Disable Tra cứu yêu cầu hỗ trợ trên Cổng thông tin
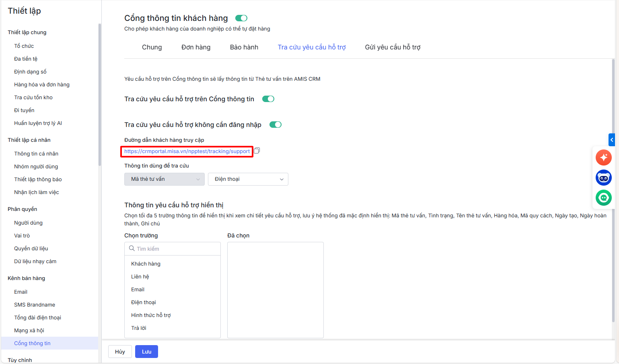This screenshot has height=364, width=619. (268, 99)
